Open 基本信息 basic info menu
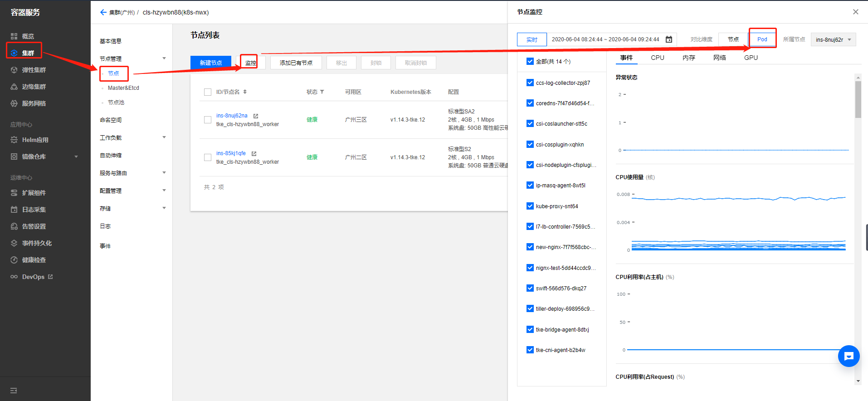Screen dimensions: 868x401 [x=111, y=41]
